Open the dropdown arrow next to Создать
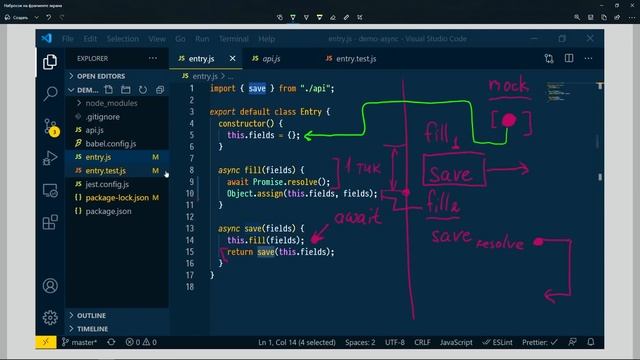 (x=36, y=17)
